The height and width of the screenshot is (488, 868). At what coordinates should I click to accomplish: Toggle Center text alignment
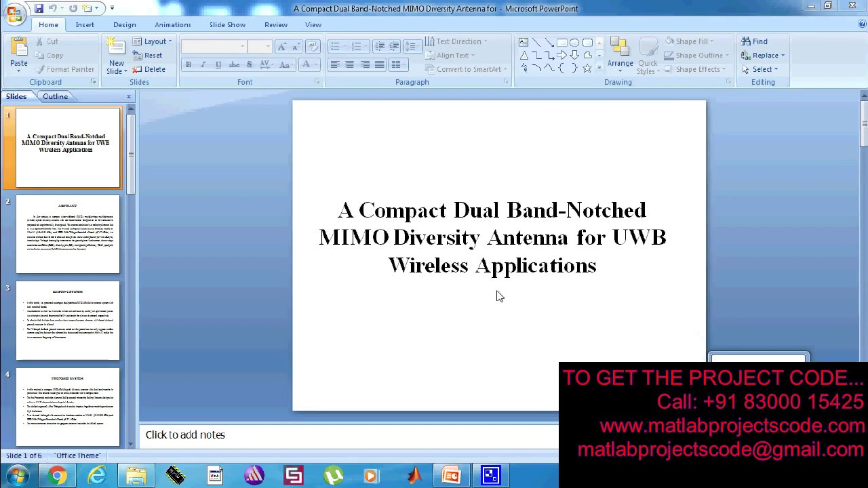pyautogui.click(x=349, y=64)
